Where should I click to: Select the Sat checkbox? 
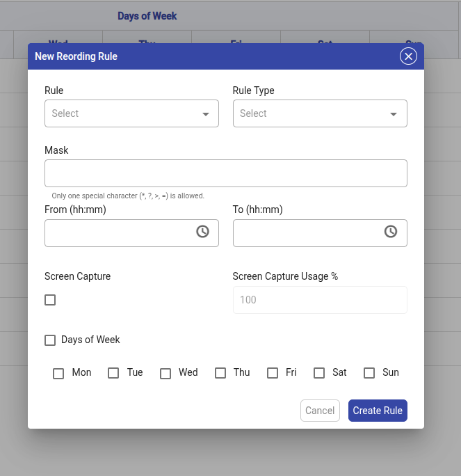(x=319, y=373)
